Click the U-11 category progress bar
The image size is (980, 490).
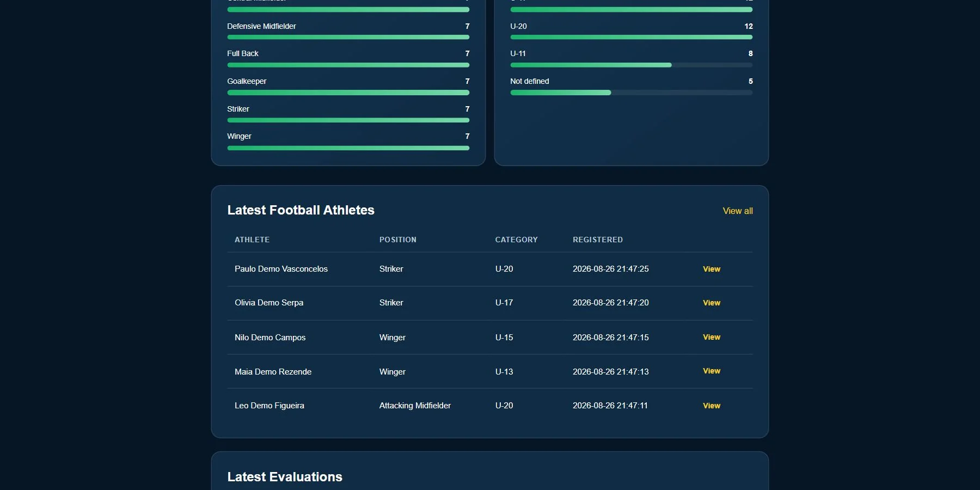[x=632, y=65]
